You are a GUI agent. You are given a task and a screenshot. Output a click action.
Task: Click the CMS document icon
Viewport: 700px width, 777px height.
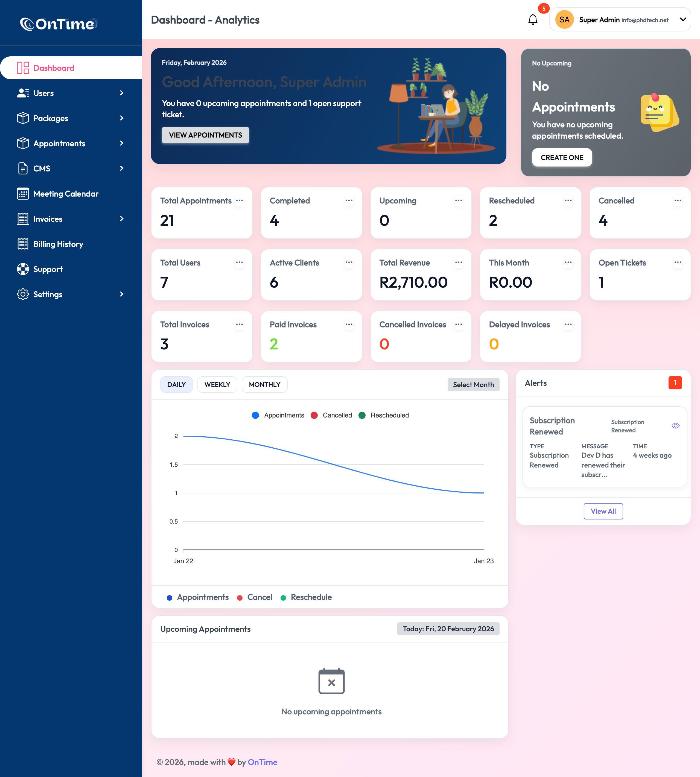23,168
